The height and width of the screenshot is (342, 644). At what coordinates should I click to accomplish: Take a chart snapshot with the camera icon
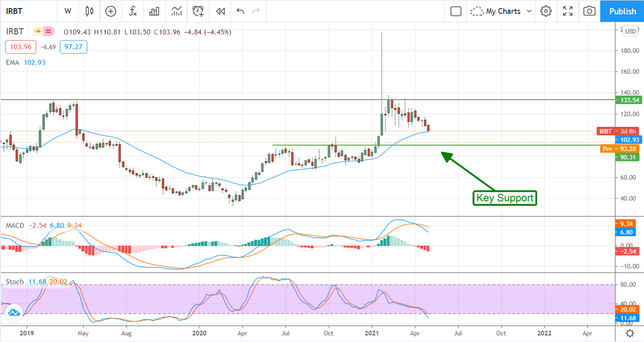pos(589,11)
